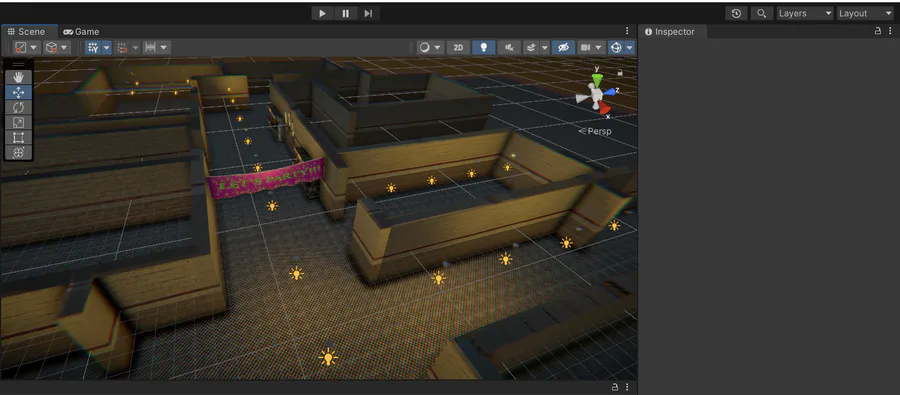Open the draw mode shading dropdown
This screenshot has width=900, height=395.
point(430,48)
